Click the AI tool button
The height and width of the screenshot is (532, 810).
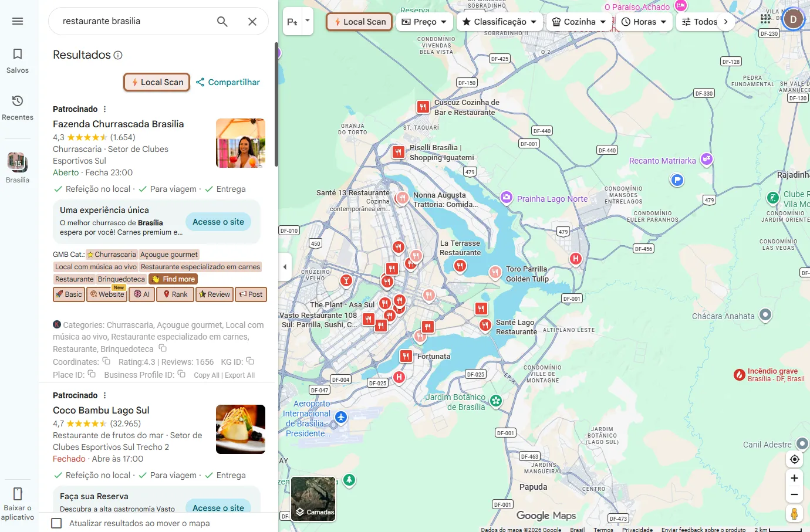141,294
